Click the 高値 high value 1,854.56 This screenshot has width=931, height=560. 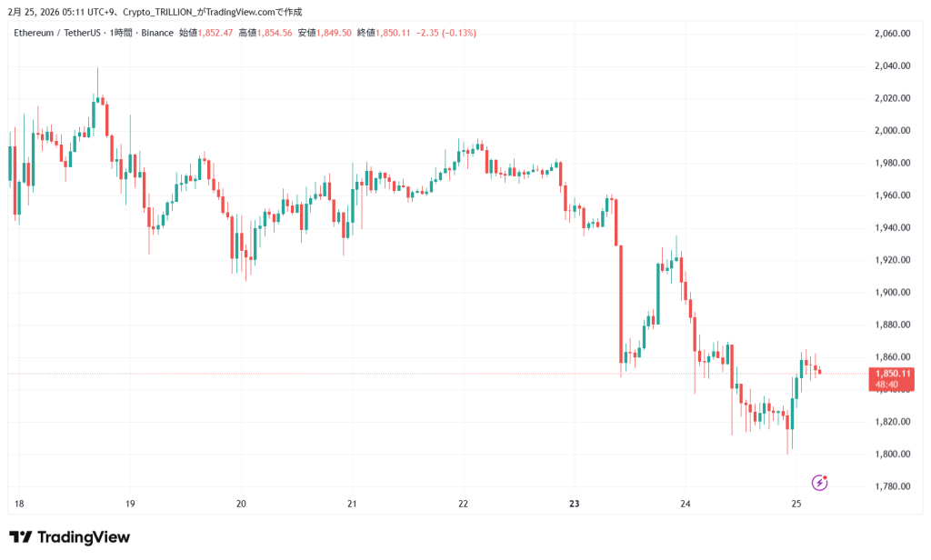point(274,33)
